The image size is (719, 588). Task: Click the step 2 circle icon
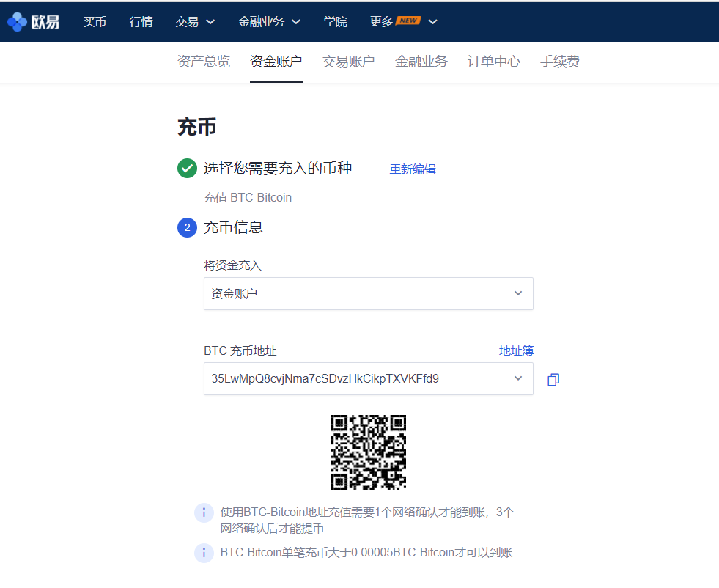[187, 227]
